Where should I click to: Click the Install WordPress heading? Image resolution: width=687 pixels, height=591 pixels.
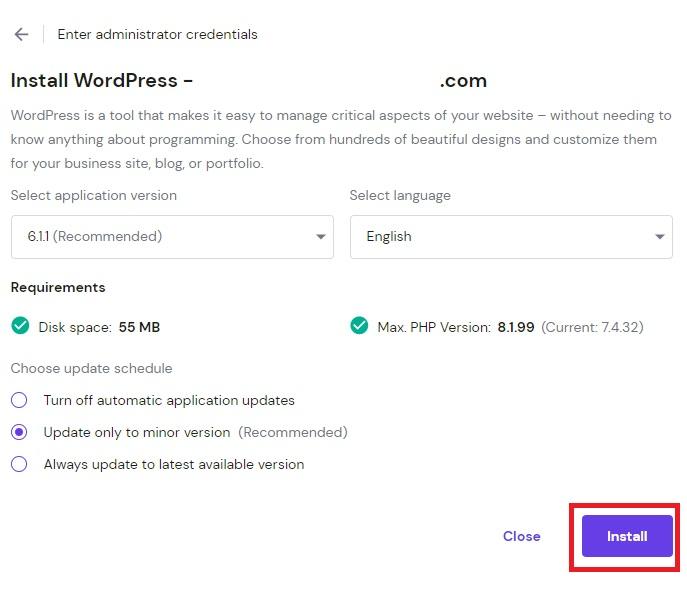click(101, 81)
